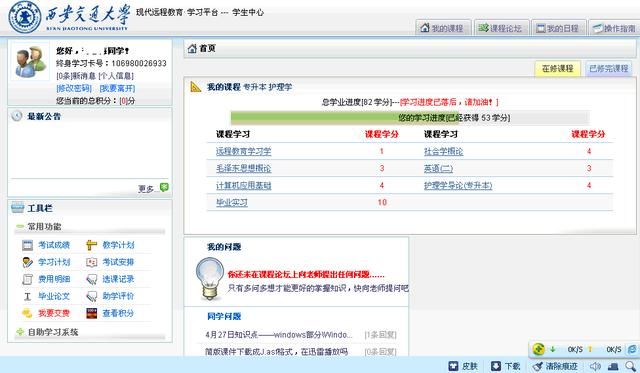
Task: Open the 查看积分 link
Action: [x=118, y=313]
